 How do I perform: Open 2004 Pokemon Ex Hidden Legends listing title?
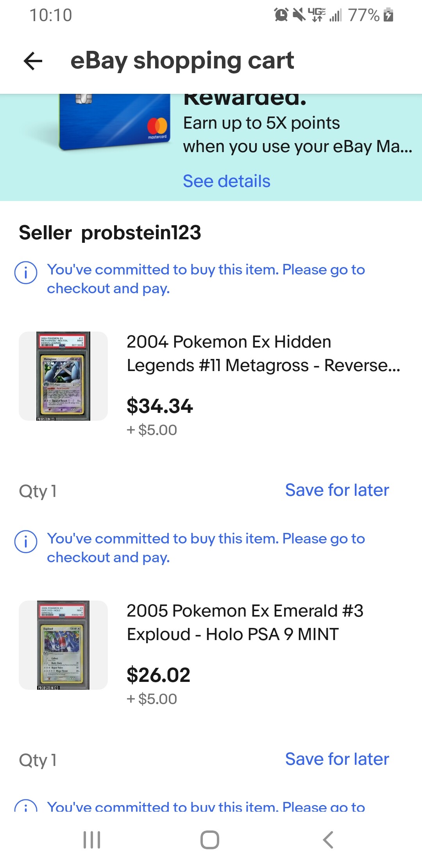pos(263,353)
